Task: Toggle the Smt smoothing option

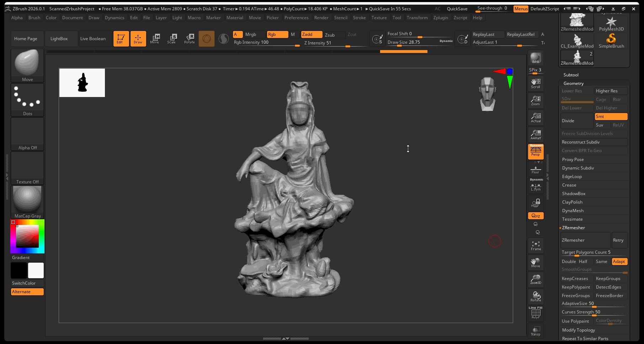Action: click(x=611, y=117)
